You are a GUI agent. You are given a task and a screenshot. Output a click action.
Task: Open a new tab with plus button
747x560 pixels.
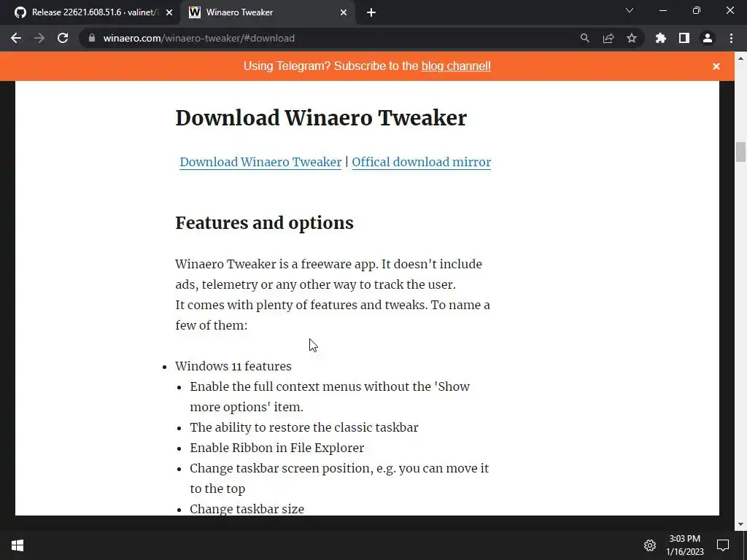pyautogui.click(x=371, y=12)
